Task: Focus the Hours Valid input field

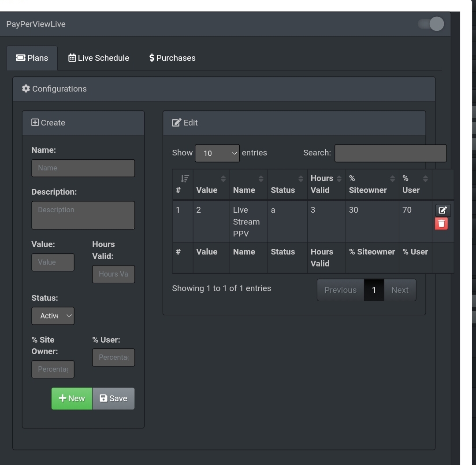Action: point(114,274)
